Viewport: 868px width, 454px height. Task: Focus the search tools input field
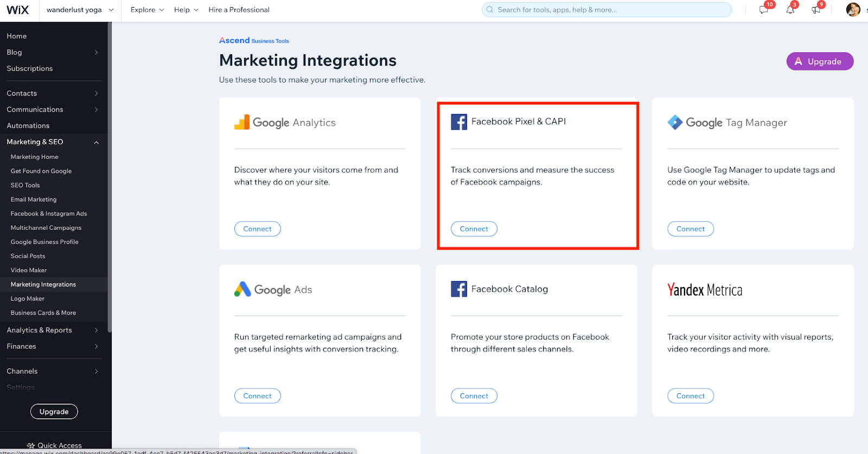pyautogui.click(x=607, y=10)
